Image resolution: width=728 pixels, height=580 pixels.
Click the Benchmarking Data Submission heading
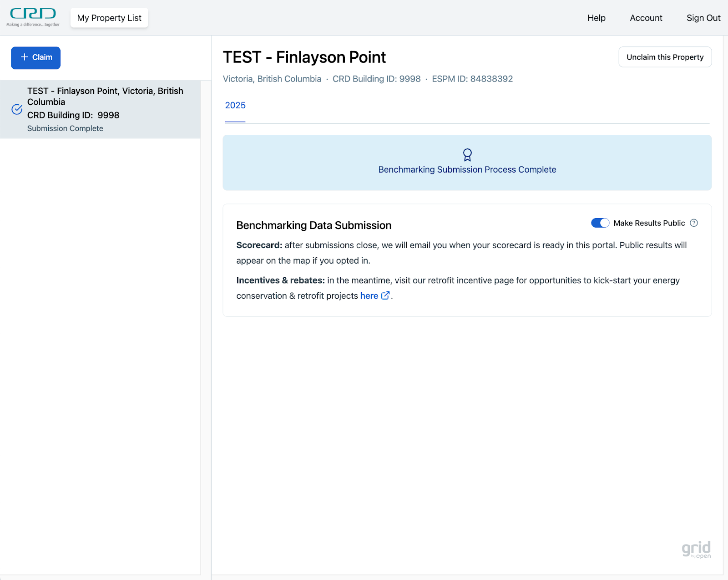[x=313, y=225]
